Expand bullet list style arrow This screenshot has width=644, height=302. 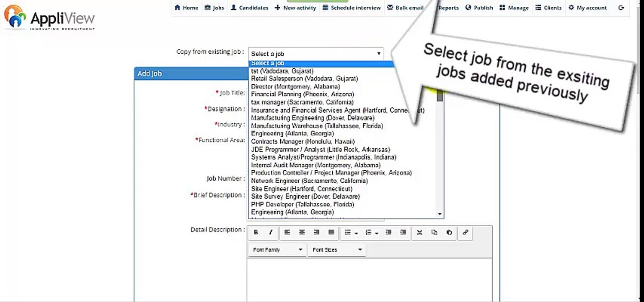click(357, 233)
